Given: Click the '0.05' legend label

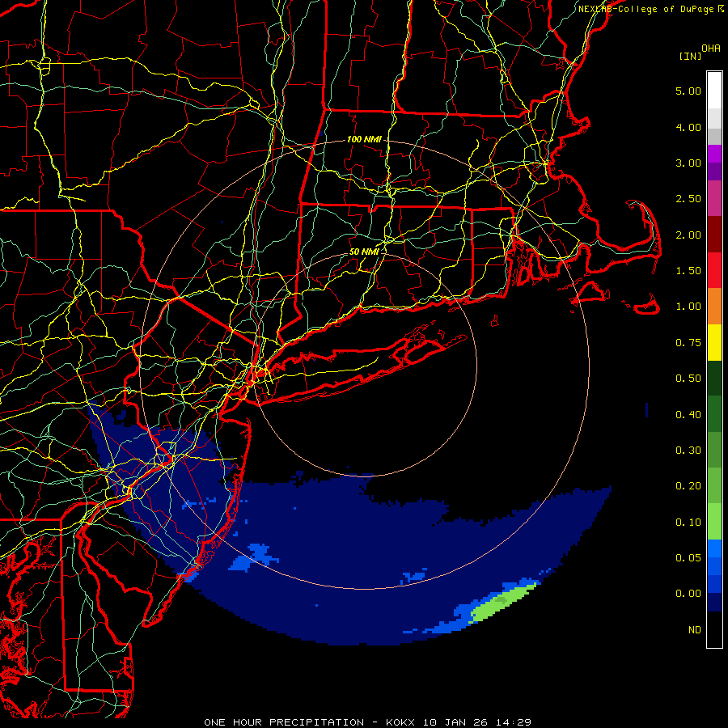Looking at the screenshot, I should [x=688, y=558].
